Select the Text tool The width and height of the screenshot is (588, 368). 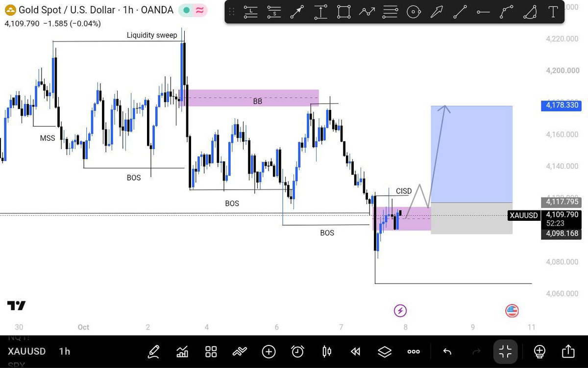(553, 12)
